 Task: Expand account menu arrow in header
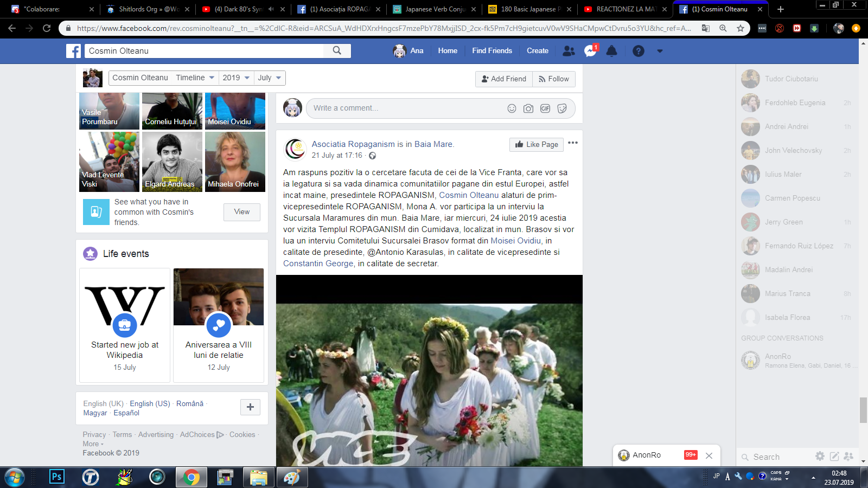pos(660,51)
